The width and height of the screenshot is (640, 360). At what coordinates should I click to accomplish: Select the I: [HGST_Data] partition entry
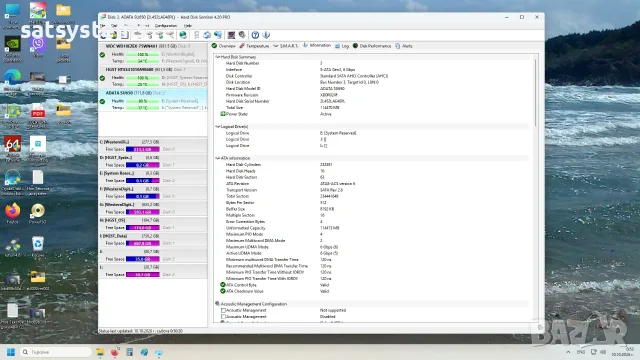(x=153, y=240)
